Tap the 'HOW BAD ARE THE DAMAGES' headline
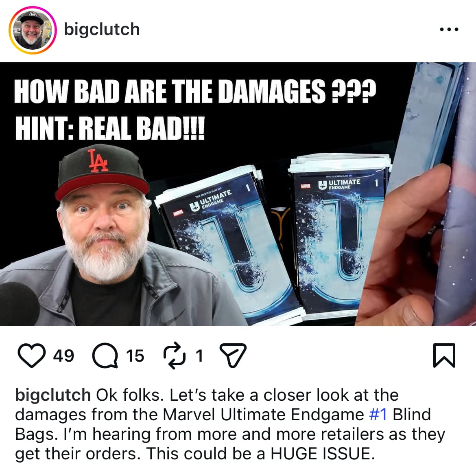 pos(195,91)
